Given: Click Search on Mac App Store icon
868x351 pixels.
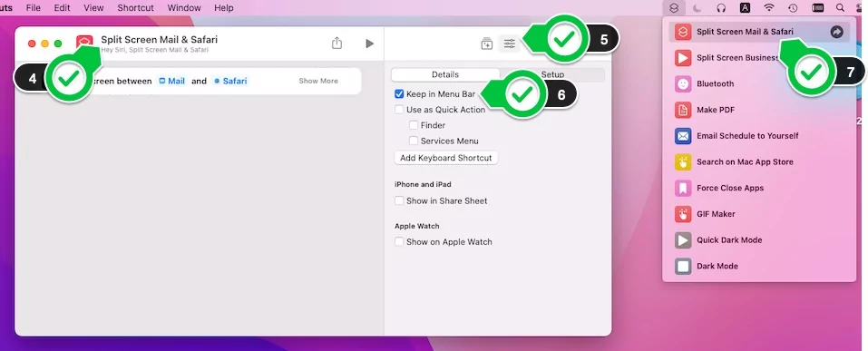Looking at the screenshot, I should [x=683, y=161].
